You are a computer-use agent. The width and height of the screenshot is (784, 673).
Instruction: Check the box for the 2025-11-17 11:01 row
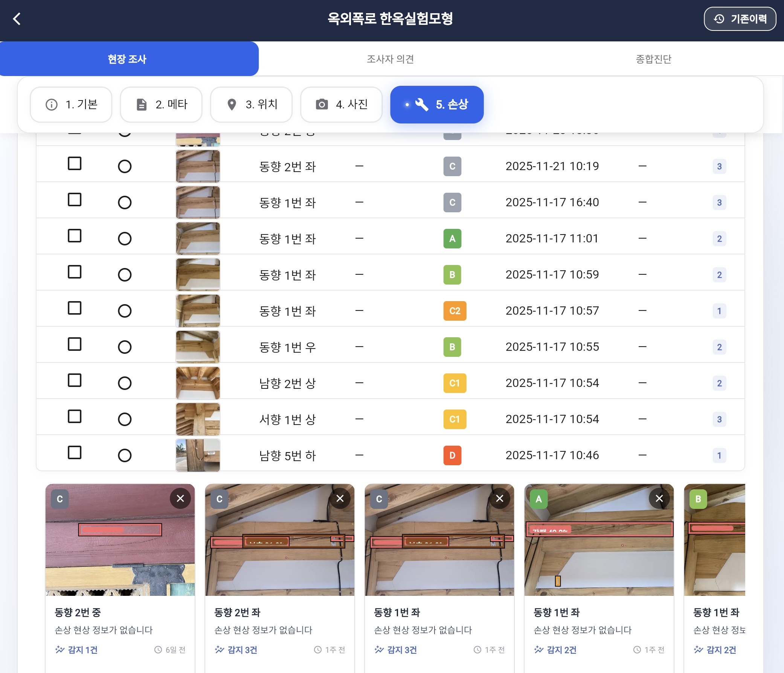(75, 236)
